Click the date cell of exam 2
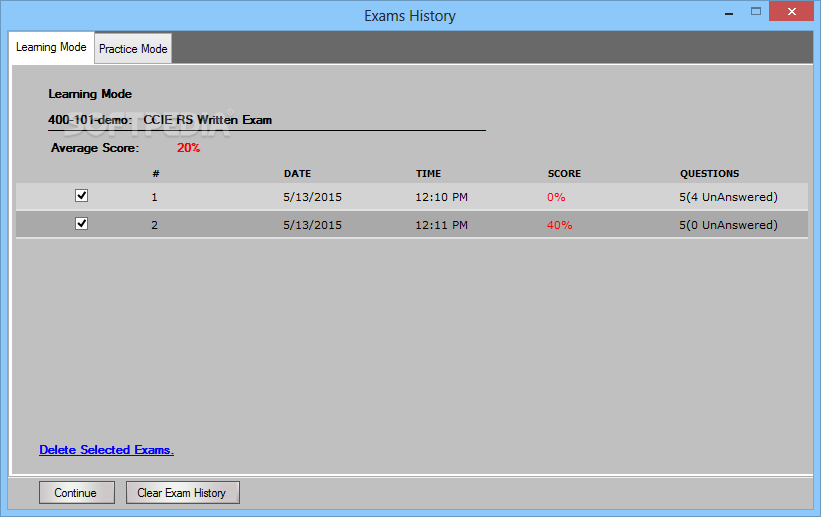821x517 pixels. [313, 225]
